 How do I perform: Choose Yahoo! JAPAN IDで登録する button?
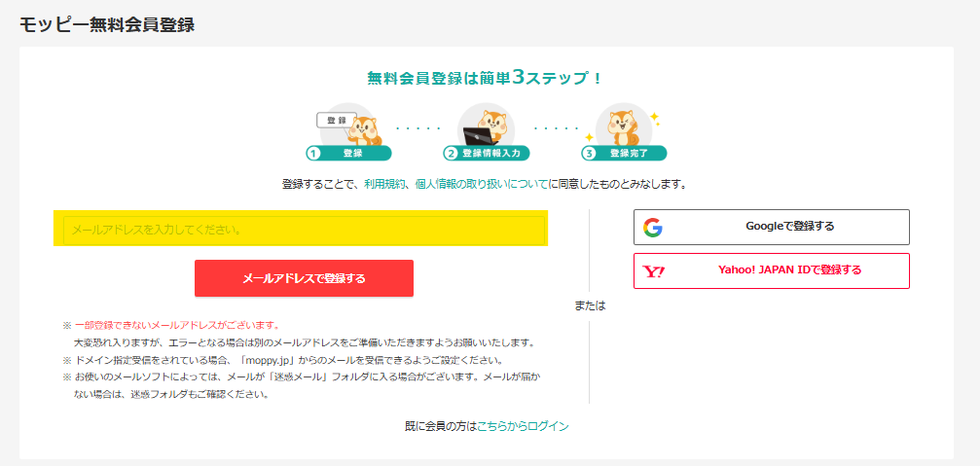pyautogui.click(x=771, y=270)
